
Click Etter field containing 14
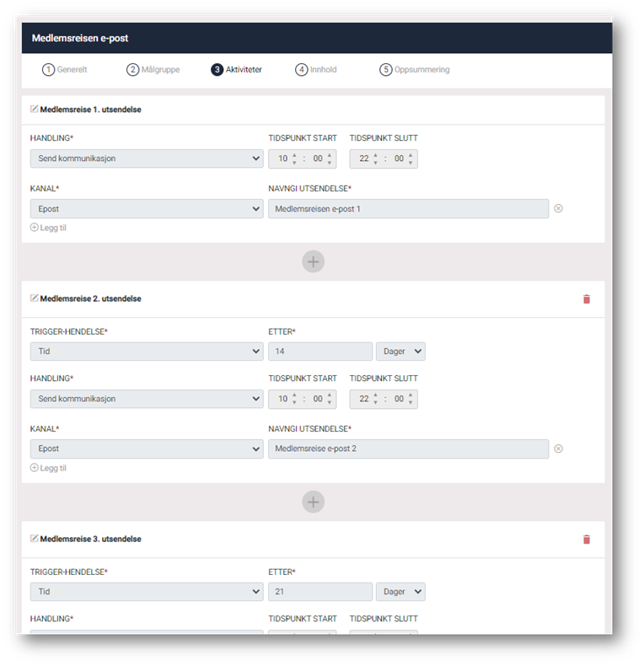(x=319, y=352)
